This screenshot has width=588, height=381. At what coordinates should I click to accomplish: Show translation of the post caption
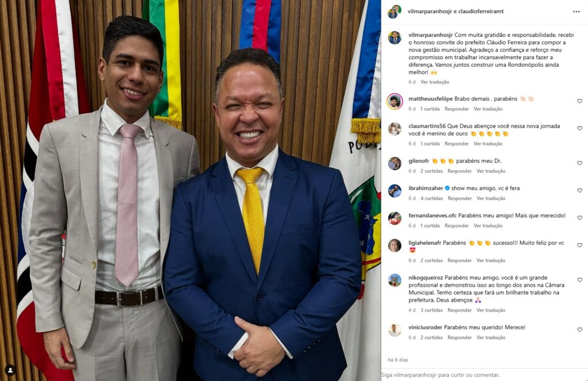[x=435, y=82]
